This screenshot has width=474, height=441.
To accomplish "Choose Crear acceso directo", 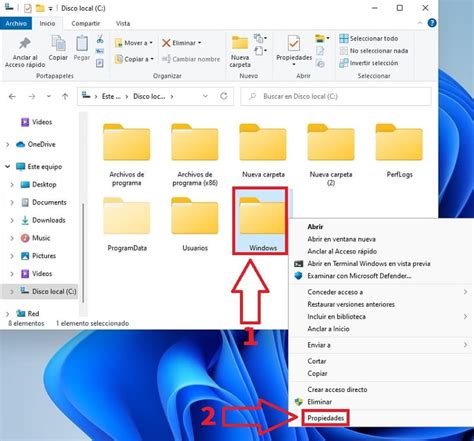I will point(337,389).
